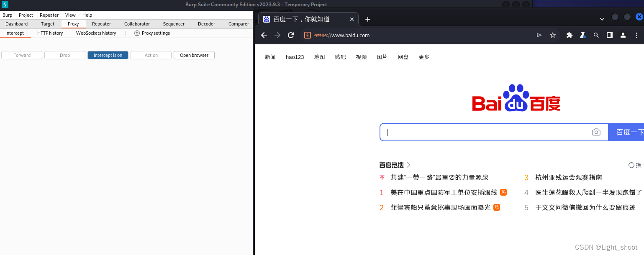Switch to the Sequencer tab
Viewport: 644px width, 255px height.
point(174,24)
